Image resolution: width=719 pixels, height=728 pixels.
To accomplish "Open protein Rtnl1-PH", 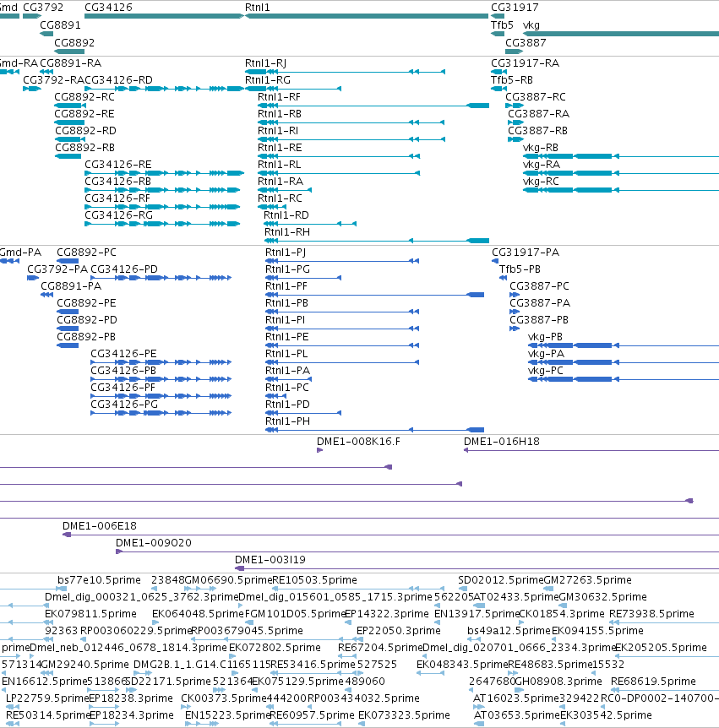I will 287,421.
